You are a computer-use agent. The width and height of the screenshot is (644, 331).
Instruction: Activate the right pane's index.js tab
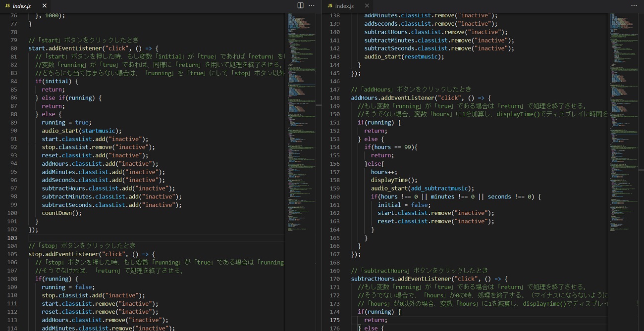pos(344,6)
